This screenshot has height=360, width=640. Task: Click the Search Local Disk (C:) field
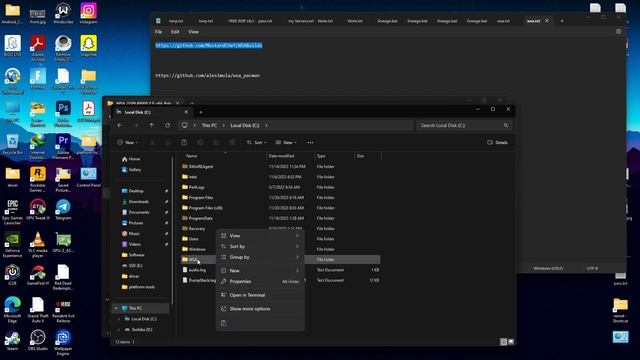pos(464,125)
